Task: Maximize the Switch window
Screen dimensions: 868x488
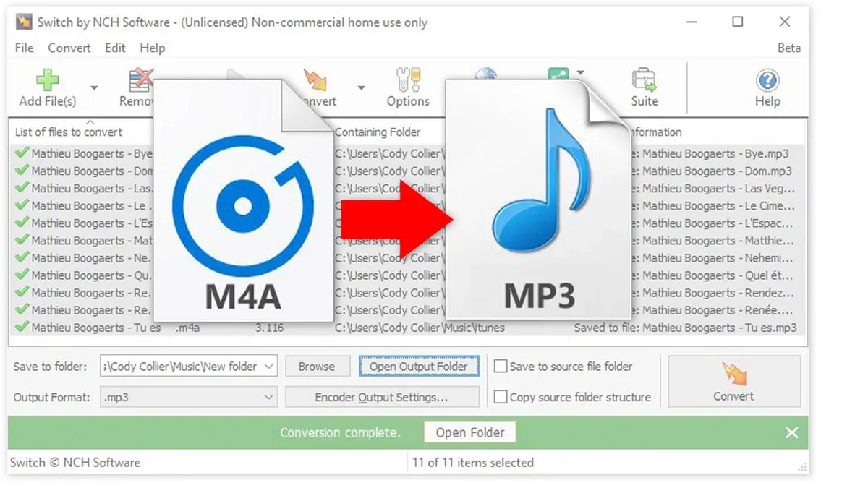Action: [x=737, y=22]
